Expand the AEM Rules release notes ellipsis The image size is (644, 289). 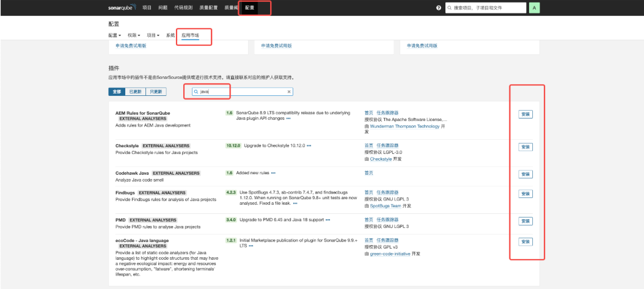click(x=288, y=119)
